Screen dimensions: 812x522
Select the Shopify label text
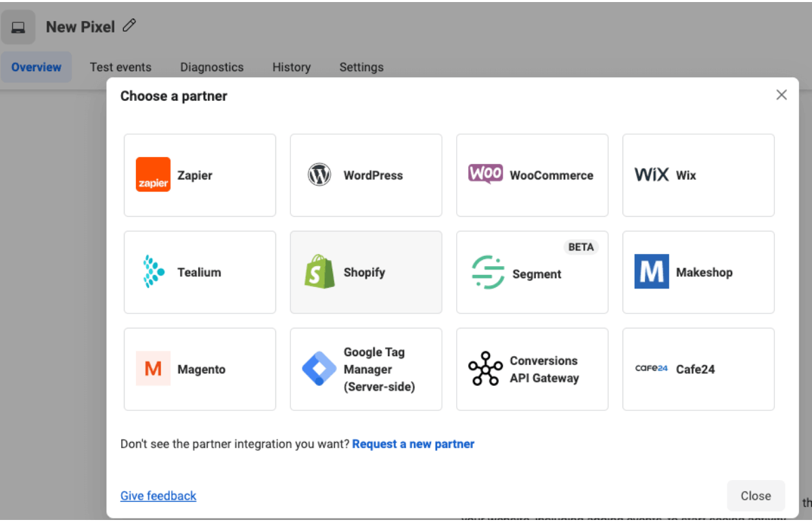point(364,272)
